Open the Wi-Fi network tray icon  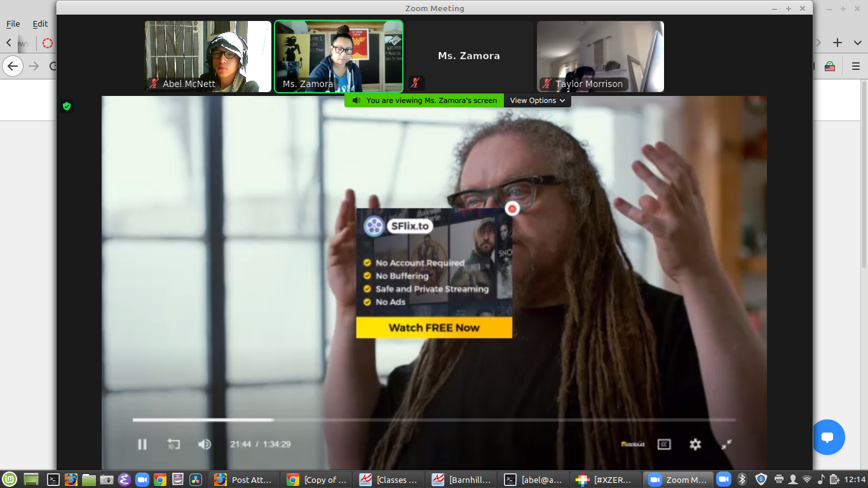(807, 480)
